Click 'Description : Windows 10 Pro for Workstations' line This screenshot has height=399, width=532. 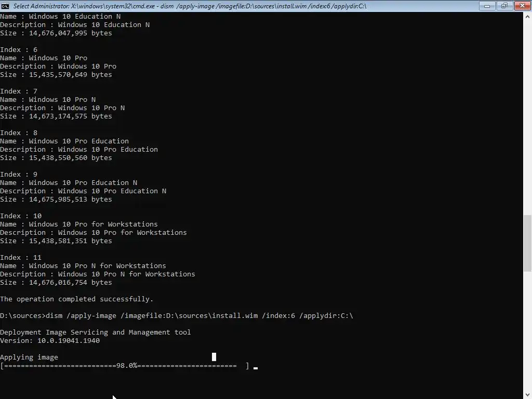pyautogui.click(x=94, y=232)
